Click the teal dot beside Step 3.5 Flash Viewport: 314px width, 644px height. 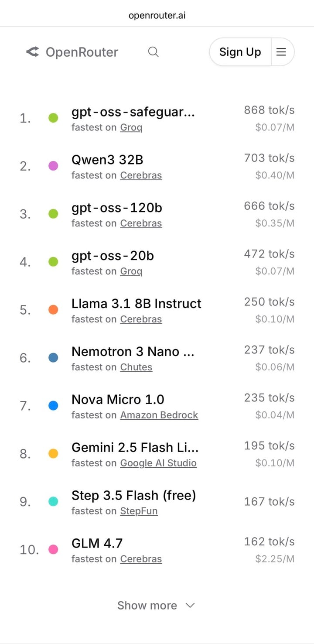click(x=53, y=502)
